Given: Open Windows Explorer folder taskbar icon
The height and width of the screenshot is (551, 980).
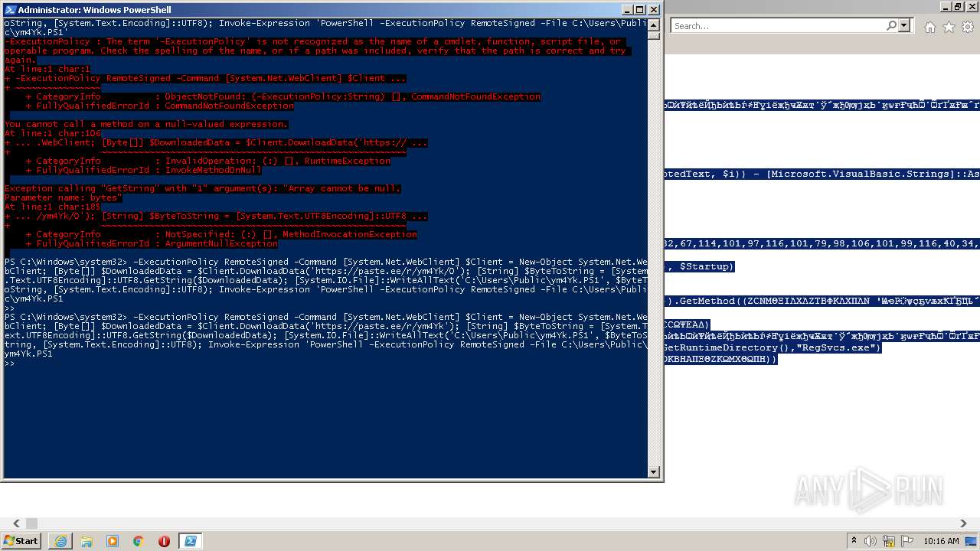Looking at the screenshot, I should [87, 541].
